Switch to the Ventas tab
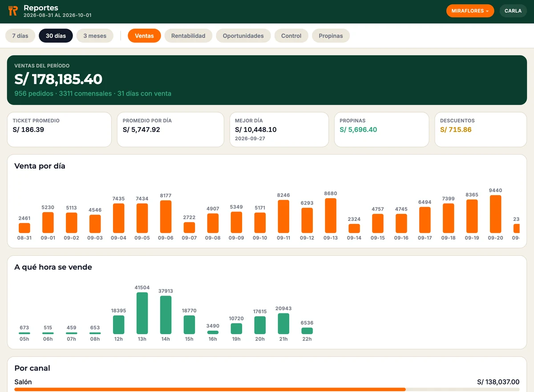This screenshot has width=534, height=392. point(144,36)
